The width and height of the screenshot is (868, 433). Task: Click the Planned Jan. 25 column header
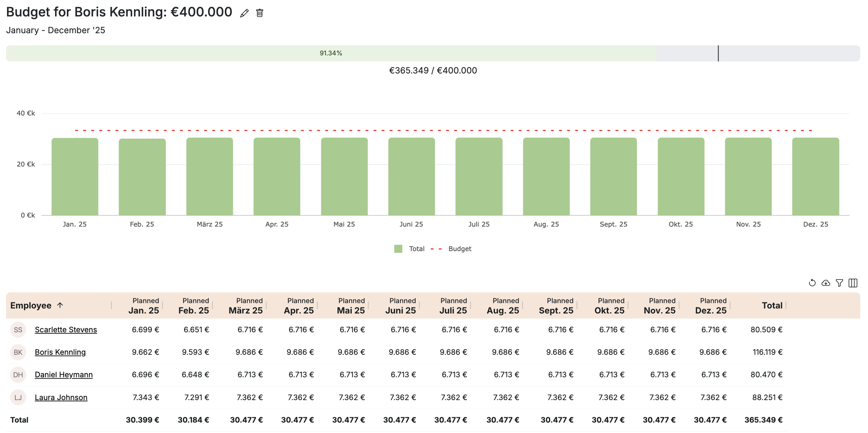144,306
